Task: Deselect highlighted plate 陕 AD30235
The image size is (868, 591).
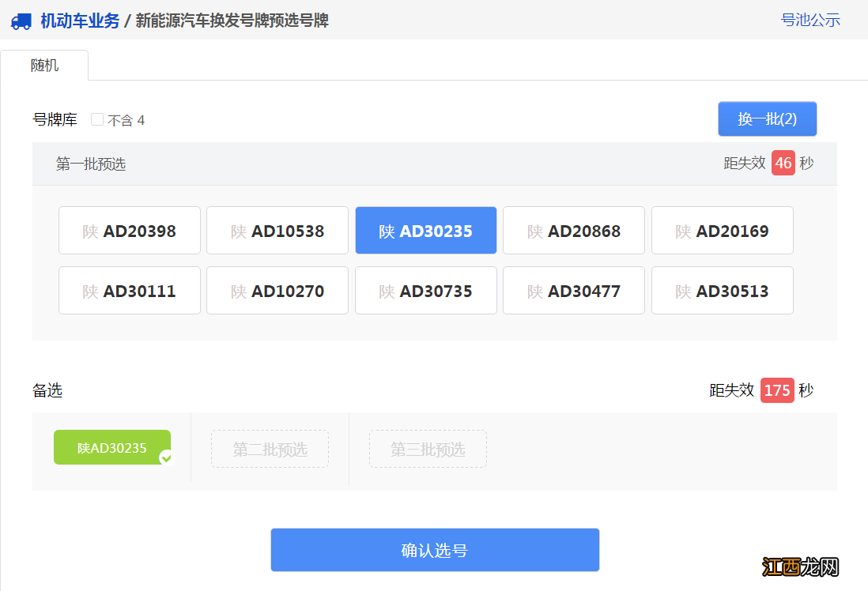Action: [x=425, y=231]
